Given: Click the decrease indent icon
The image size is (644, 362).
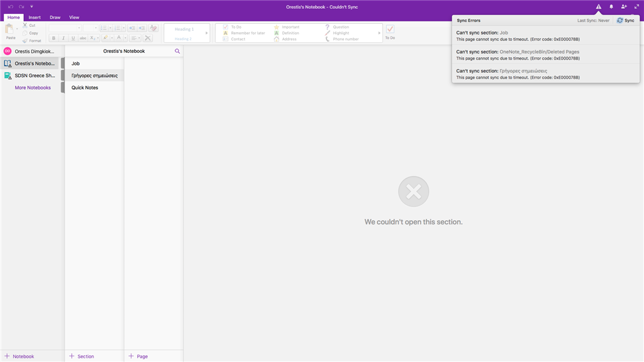Looking at the screenshot, I should (132, 28).
